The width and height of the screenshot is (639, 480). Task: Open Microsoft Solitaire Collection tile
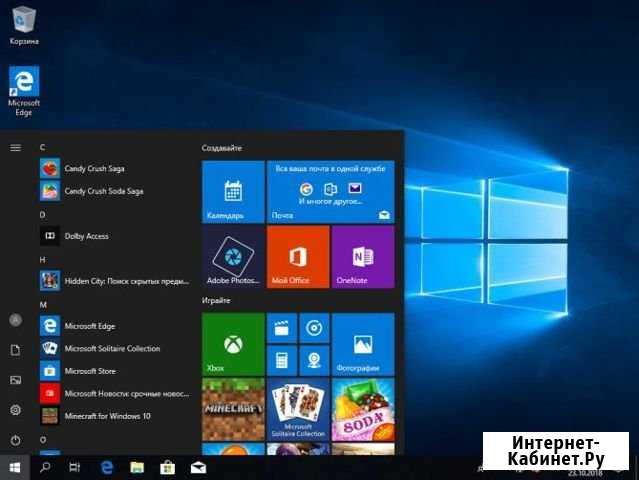pyautogui.click(x=298, y=410)
